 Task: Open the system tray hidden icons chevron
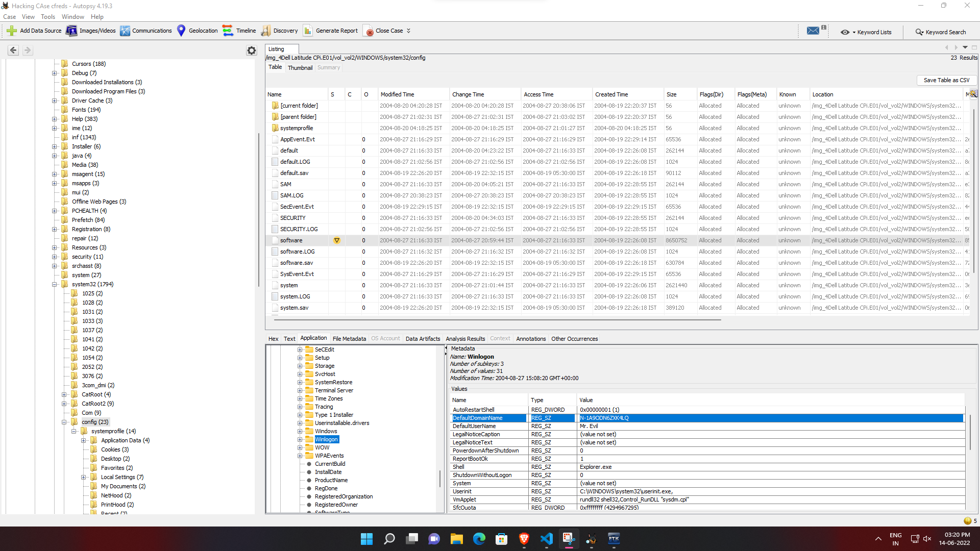click(878, 539)
